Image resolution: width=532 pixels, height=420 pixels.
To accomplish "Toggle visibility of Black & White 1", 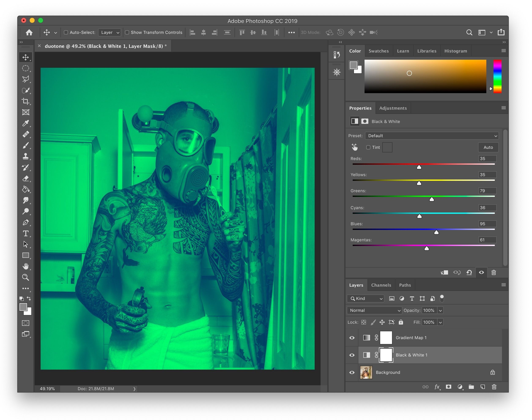I will coord(351,355).
